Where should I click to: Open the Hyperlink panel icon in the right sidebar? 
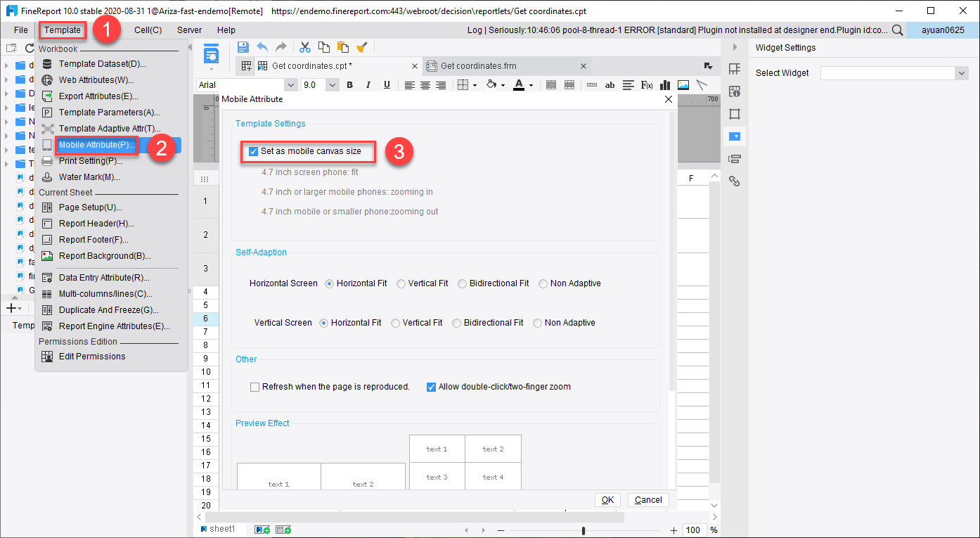pos(735,181)
